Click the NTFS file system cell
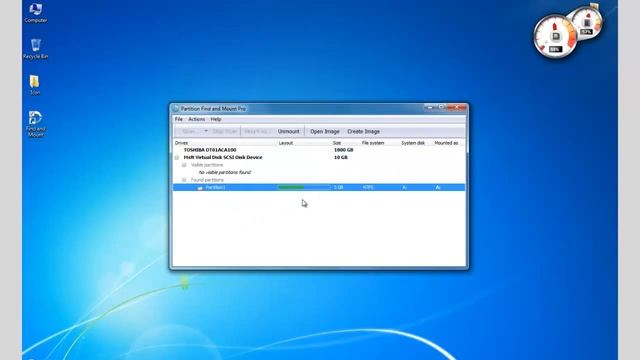Screen dimensions: 640x360 (369, 187)
